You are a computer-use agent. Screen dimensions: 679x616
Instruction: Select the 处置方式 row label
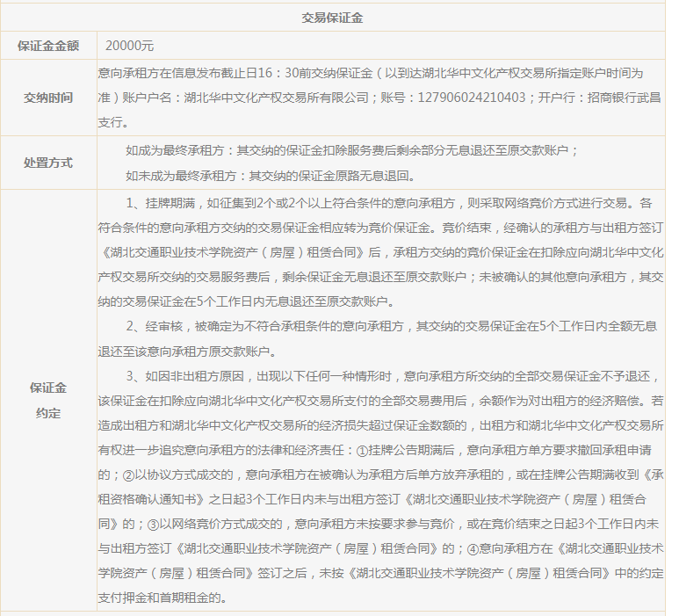point(48,163)
